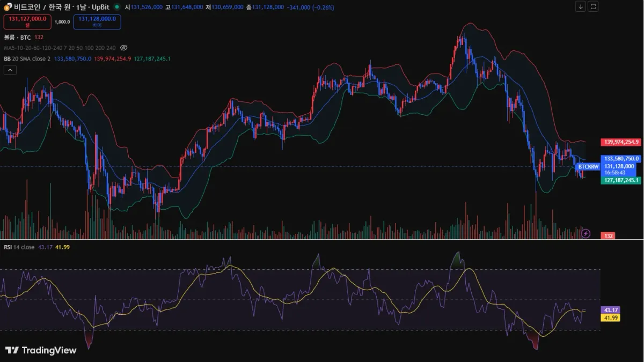Click the Bitcoin coin logo icon

8,7
